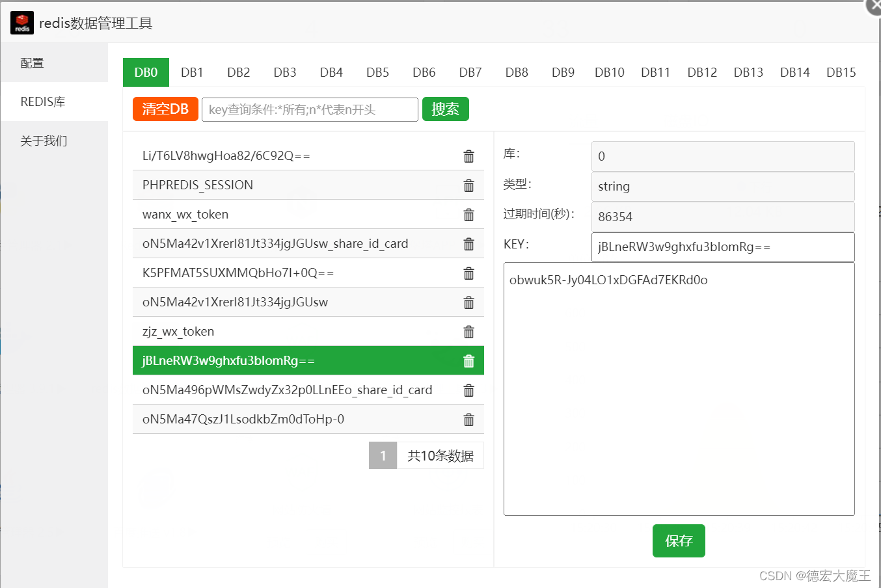Click trash icon for oN5Ma42v1XrerI81Jt334jgJGUsw row
Image resolution: width=881 pixels, height=588 pixels.
coord(468,302)
